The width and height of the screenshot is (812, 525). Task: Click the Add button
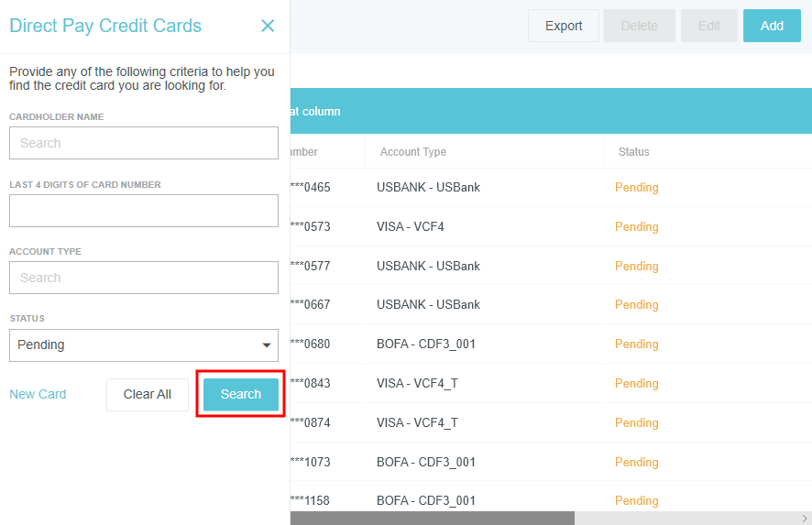[x=772, y=26]
